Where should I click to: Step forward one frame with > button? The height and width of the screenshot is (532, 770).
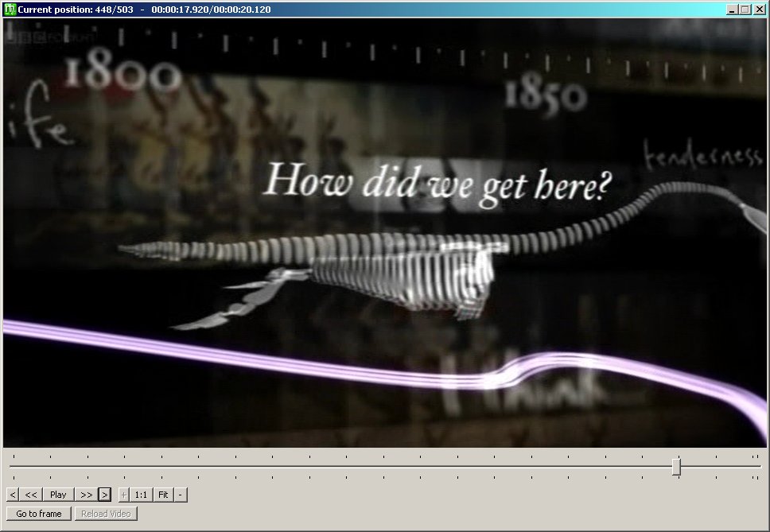104,495
